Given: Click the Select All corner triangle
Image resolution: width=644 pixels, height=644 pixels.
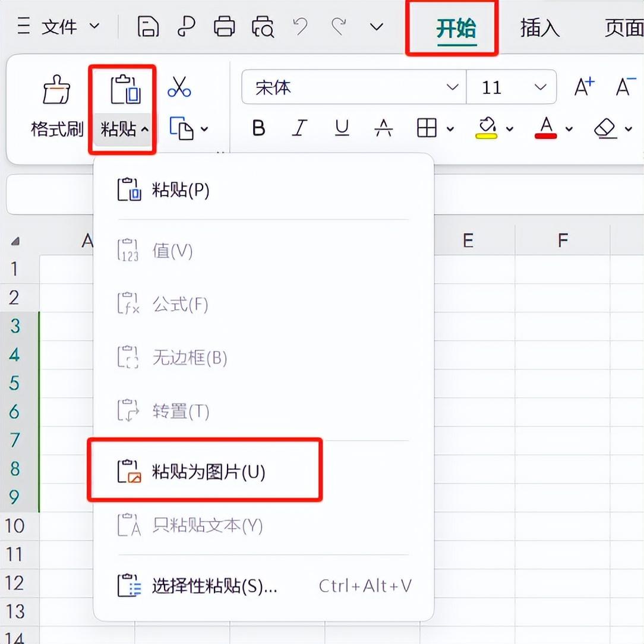Looking at the screenshot, I should (15, 241).
